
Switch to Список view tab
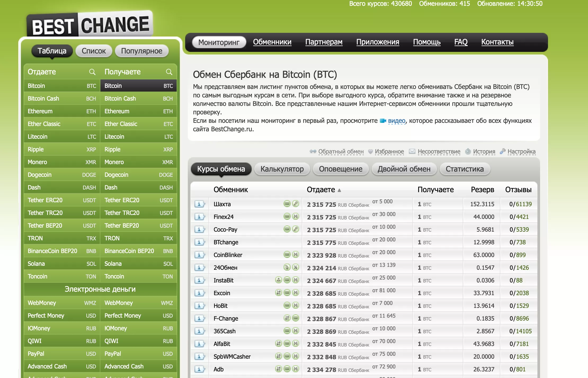point(94,51)
